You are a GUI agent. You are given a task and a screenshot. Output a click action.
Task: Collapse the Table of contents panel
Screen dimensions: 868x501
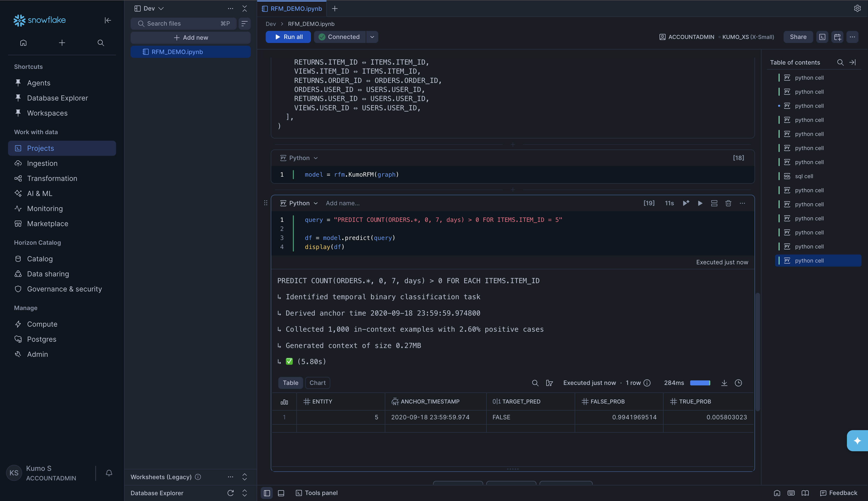(852, 62)
